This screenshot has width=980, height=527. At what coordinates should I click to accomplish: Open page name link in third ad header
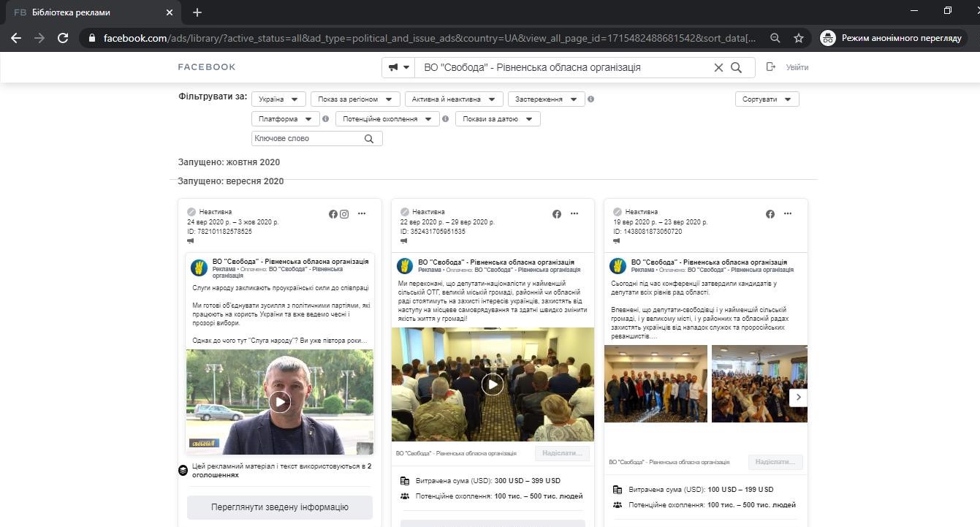point(709,262)
